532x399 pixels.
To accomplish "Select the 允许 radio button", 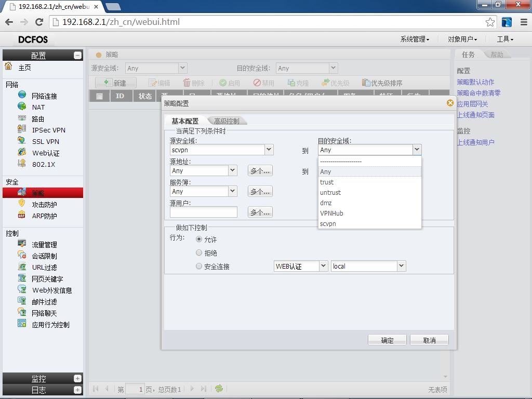I will [199, 239].
